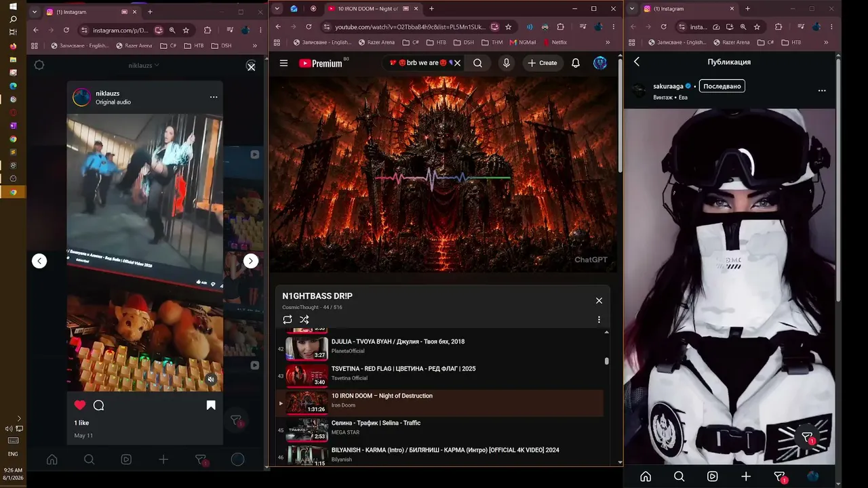Run YouTube search with the magnifier button

478,63
